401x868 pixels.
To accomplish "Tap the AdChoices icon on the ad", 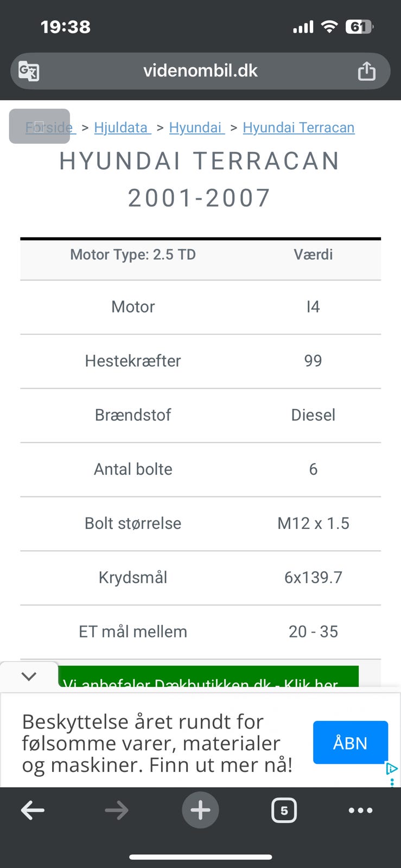I will pos(392,769).
